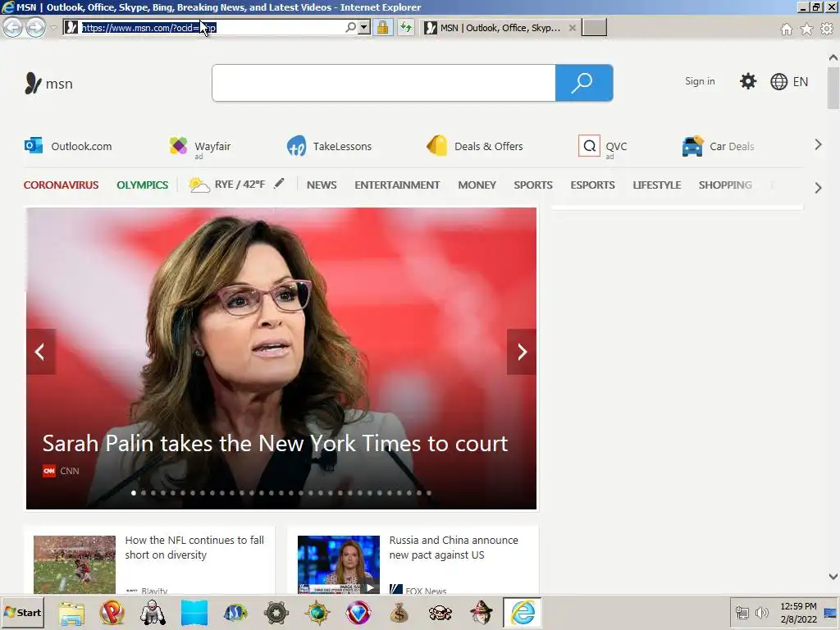Image resolution: width=840 pixels, height=630 pixels.
Task: Open Favorites via the star icon
Action: [x=806, y=29]
